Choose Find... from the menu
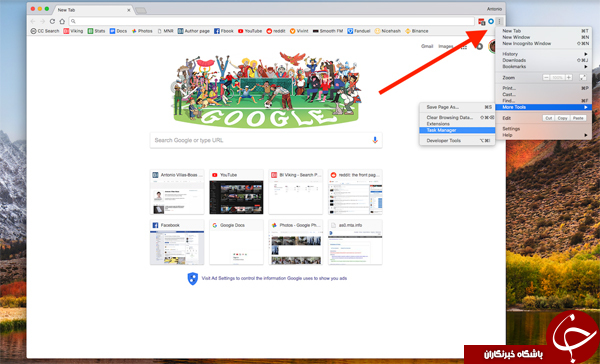This screenshot has width=600, height=364. pyautogui.click(x=543, y=101)
